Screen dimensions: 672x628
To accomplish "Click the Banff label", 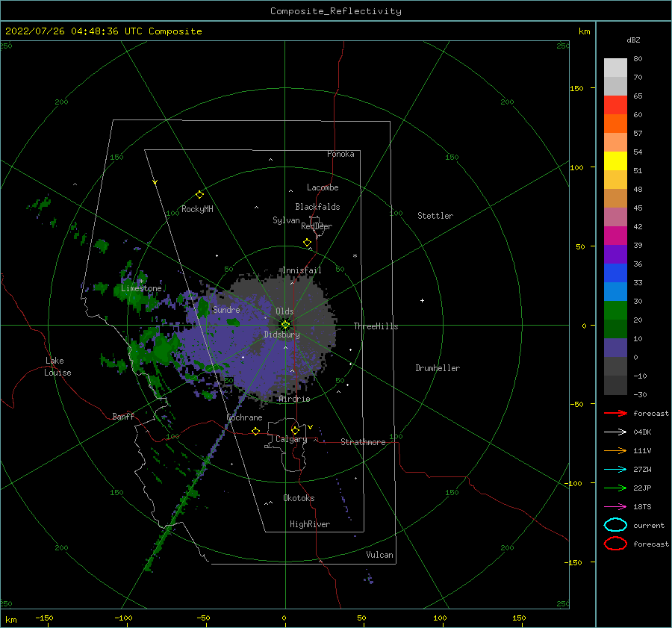I will [x=123, y=416].
